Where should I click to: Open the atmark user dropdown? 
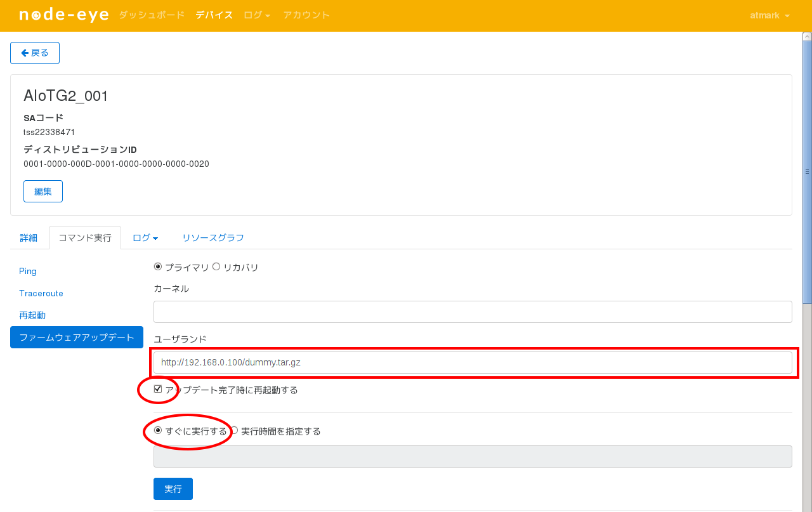pos(769,15)
